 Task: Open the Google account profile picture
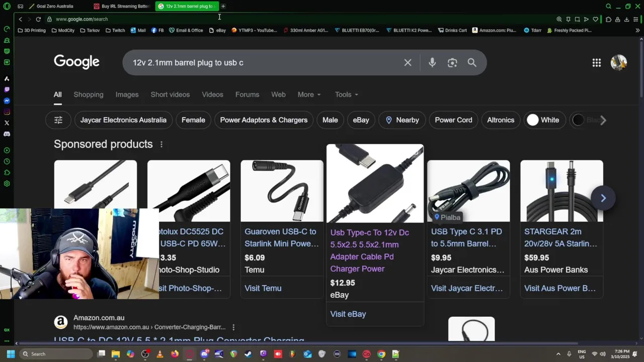coord(618,62)
